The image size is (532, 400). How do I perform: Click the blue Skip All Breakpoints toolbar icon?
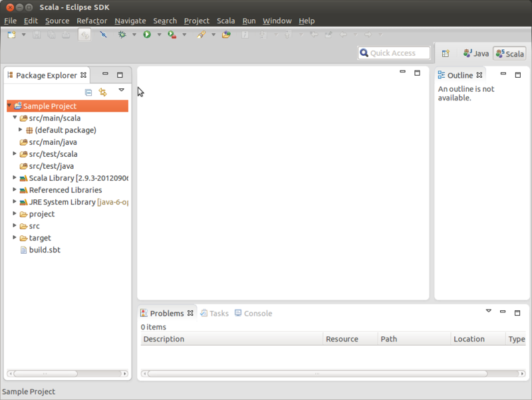coord(103,35)
